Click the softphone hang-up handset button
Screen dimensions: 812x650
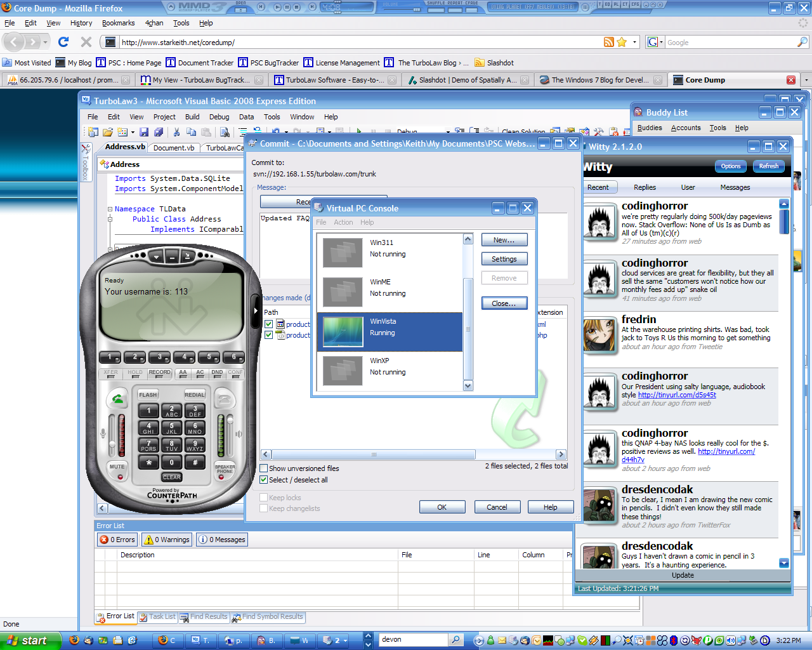(224, 399)
